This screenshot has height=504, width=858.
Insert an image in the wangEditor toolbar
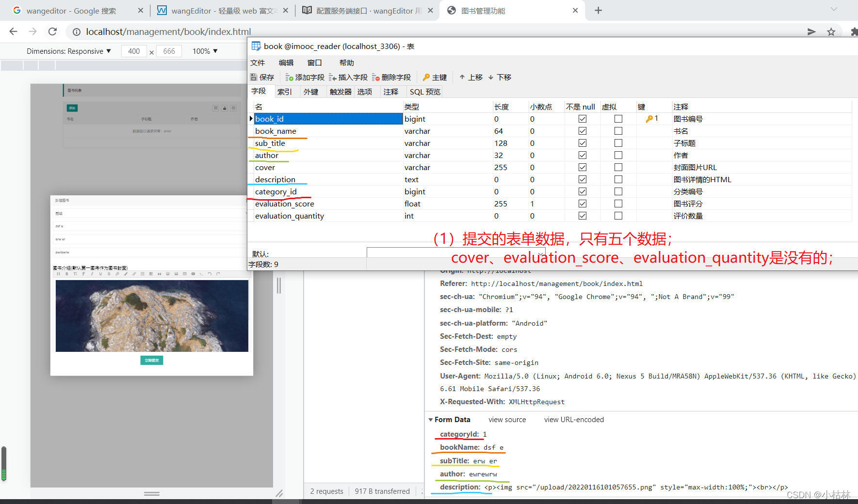pyautogui.click(x=176, y=274)
